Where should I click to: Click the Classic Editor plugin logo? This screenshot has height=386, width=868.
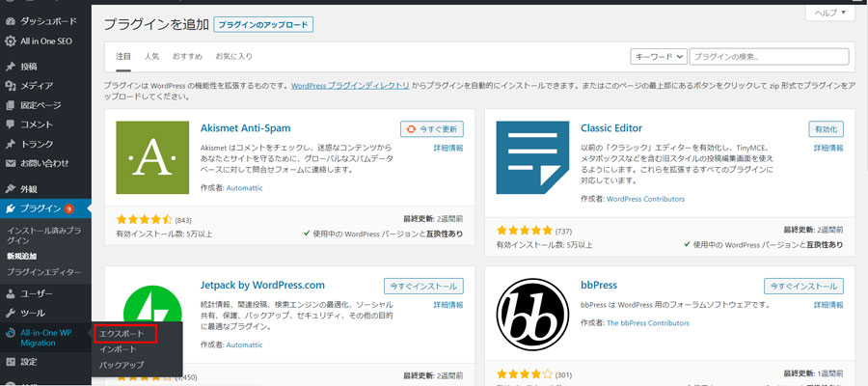(x=532, y=157)
